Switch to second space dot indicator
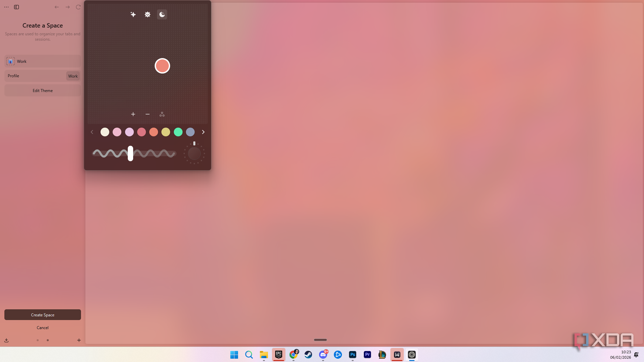 point(48,340)
